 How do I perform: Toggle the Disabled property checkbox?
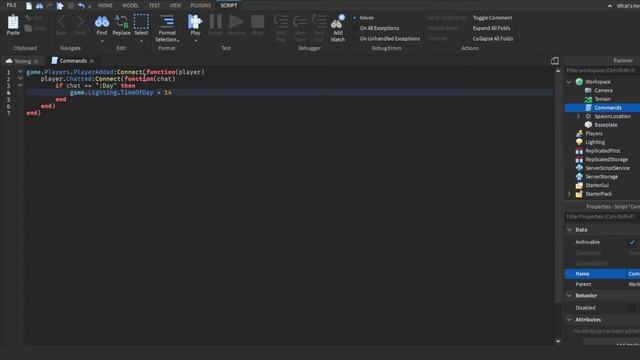point(632,308)
